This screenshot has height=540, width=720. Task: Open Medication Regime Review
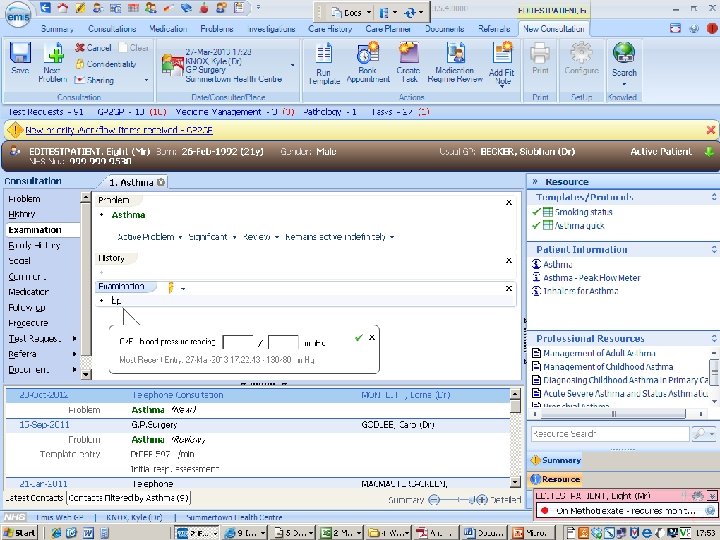[456, 53]
